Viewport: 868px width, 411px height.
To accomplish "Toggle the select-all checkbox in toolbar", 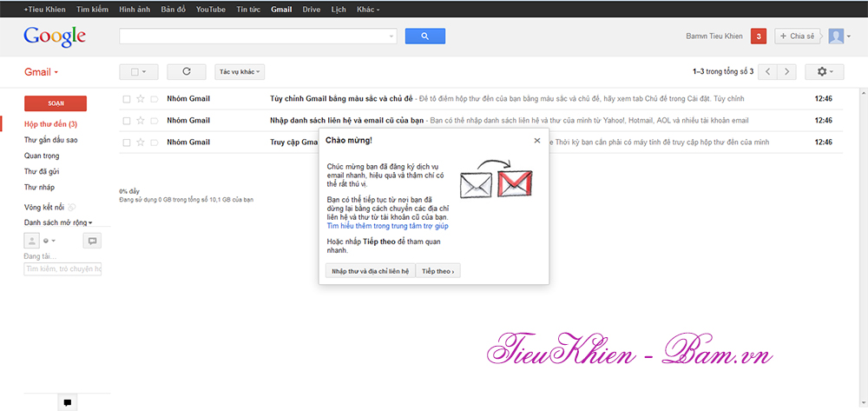I will (x=134, y=72).
